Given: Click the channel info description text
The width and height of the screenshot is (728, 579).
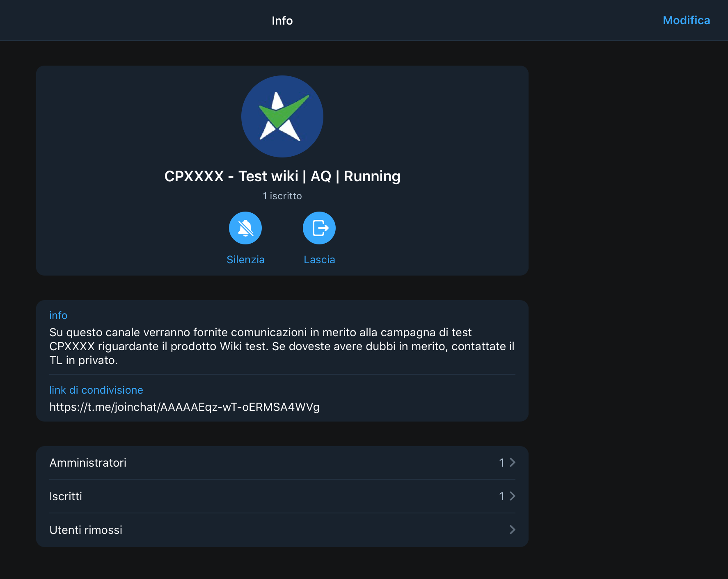Looking at the screenshot, I should tap(282, 346).
